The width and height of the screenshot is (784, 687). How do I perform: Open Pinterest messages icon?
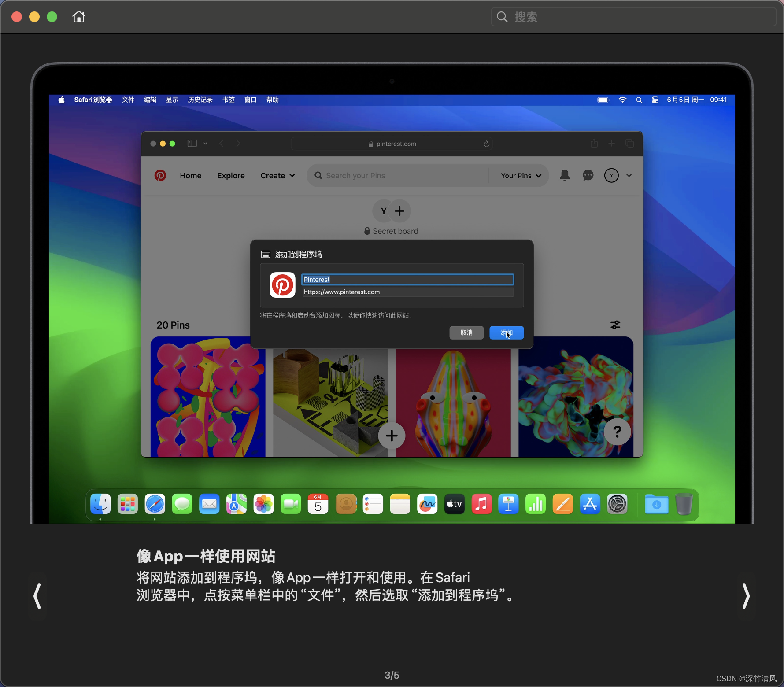point(588,176)
